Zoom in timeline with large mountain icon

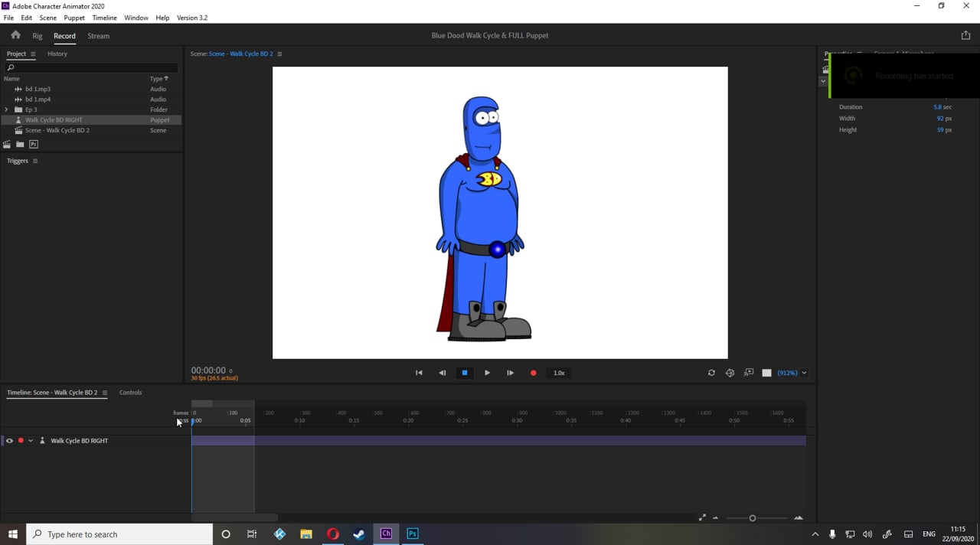click(x=799, y=518)
